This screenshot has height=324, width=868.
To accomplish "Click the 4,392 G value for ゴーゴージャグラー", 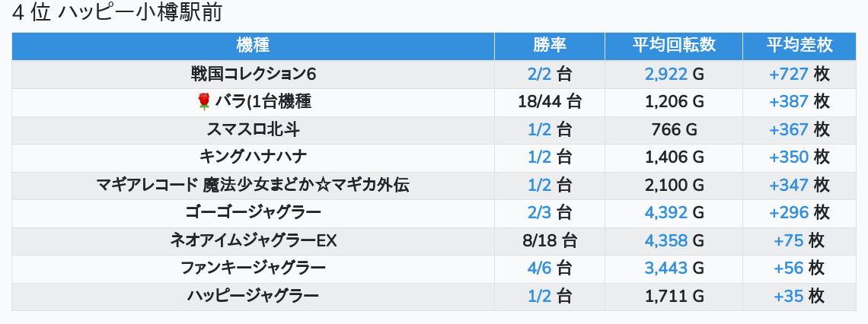I will [674, 212].
